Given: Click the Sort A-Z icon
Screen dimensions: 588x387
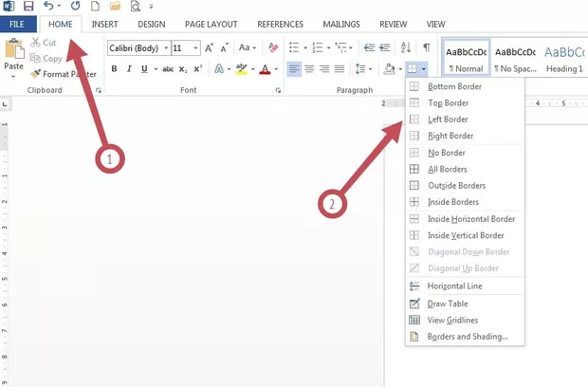Looking at the screenshot, I should pyautogui.click(x=406, y=47).
